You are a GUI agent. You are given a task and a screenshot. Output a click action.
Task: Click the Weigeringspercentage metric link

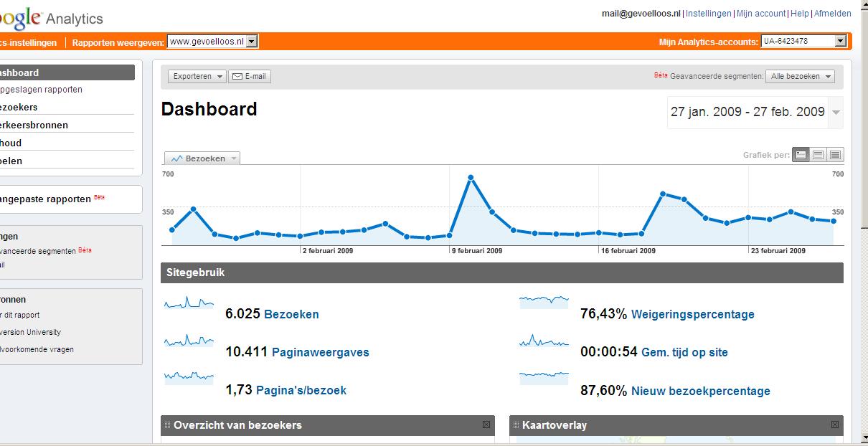click(692, 314)
